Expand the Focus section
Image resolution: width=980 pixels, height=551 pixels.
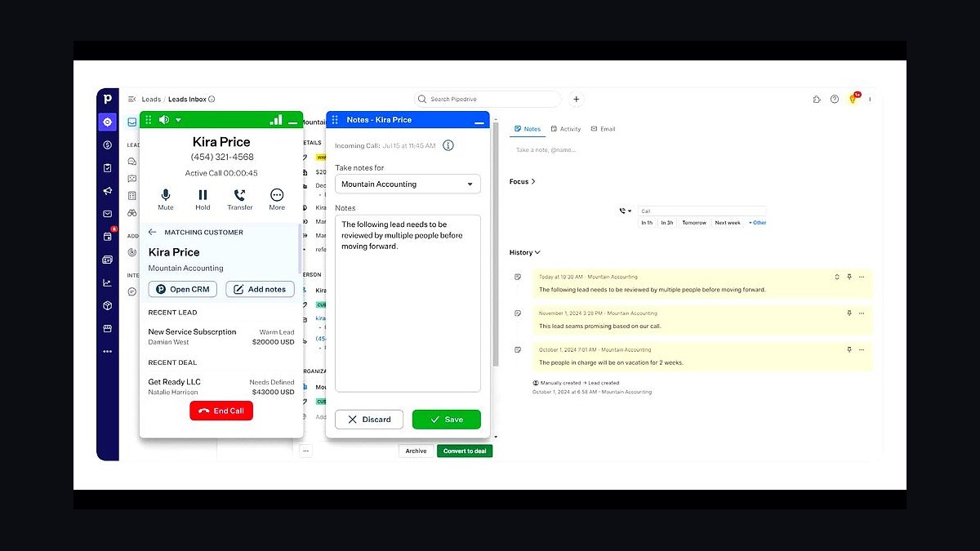(x=523, y=181)
